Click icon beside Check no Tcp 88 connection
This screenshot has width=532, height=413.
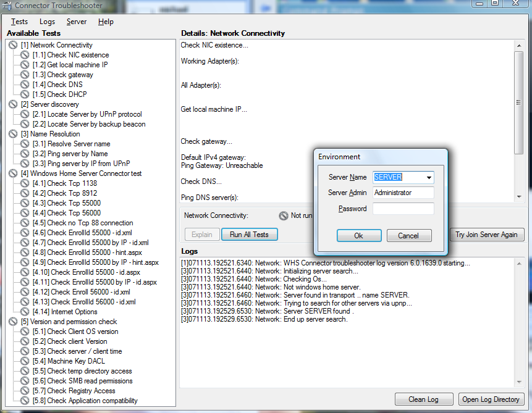point(25,223)
